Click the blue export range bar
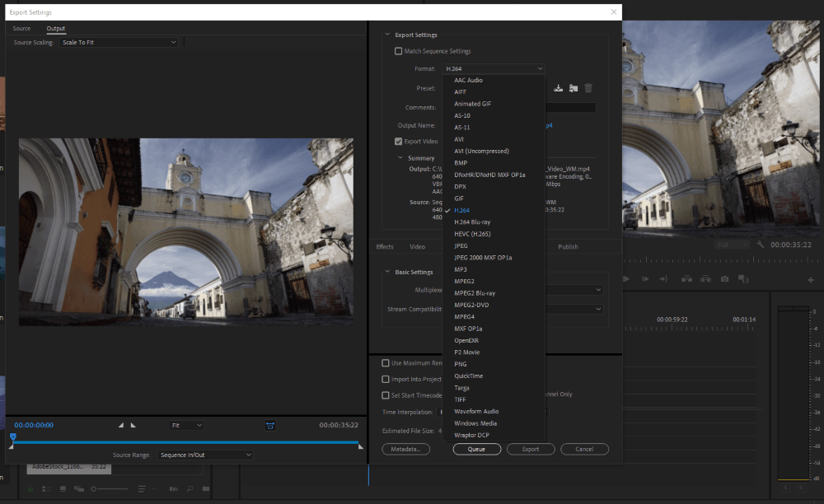 (x=186, y=442)
